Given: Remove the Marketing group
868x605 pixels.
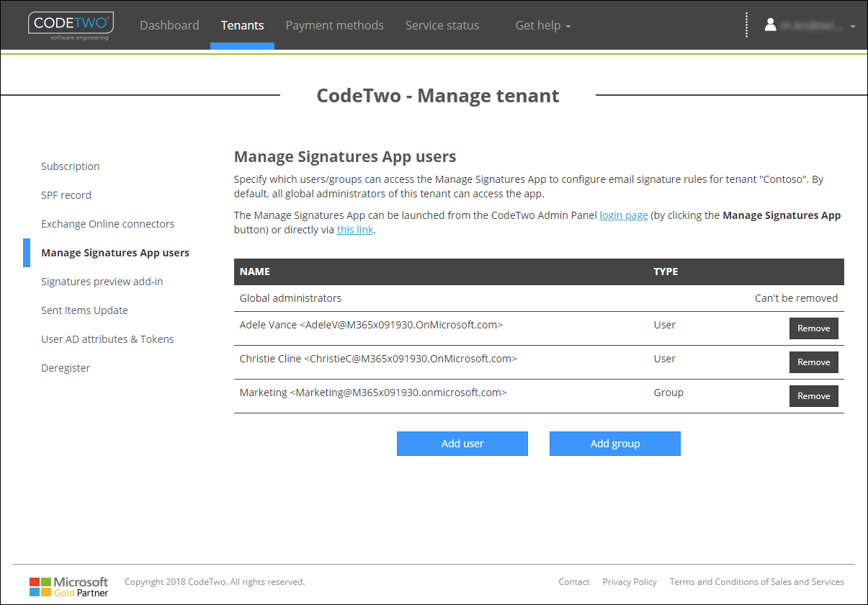Looking at the screenshot, I should (814, 396).
